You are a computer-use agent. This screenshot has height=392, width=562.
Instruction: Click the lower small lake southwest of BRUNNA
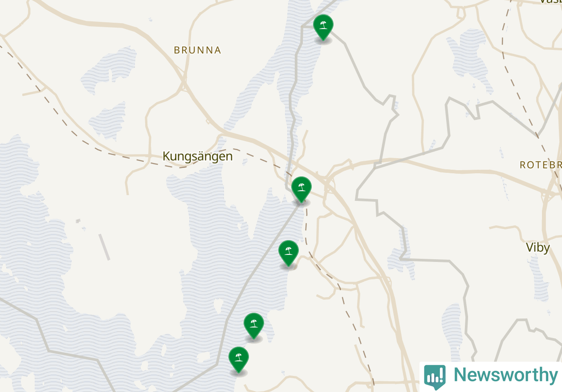(108, 120)
